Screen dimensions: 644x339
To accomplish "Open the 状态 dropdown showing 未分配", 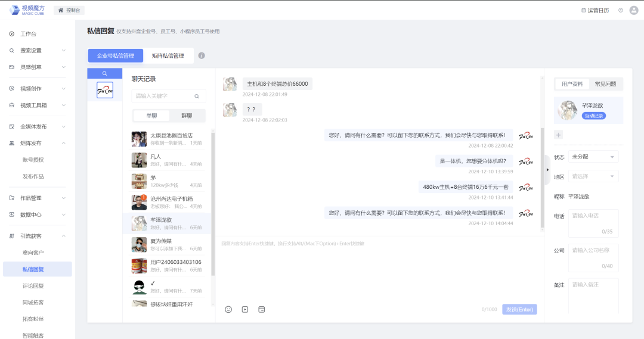I will [593, 157].
